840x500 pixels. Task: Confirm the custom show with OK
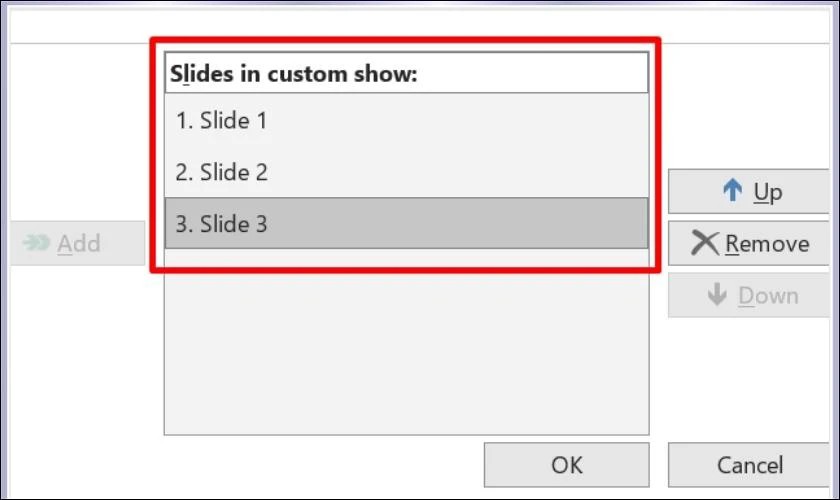click(566, 465)
